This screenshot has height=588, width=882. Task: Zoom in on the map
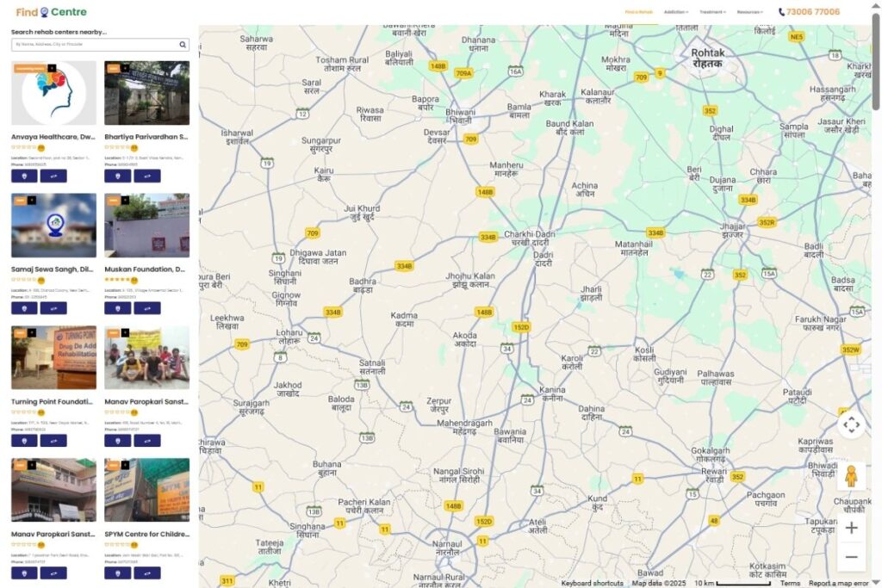[853, 527]
